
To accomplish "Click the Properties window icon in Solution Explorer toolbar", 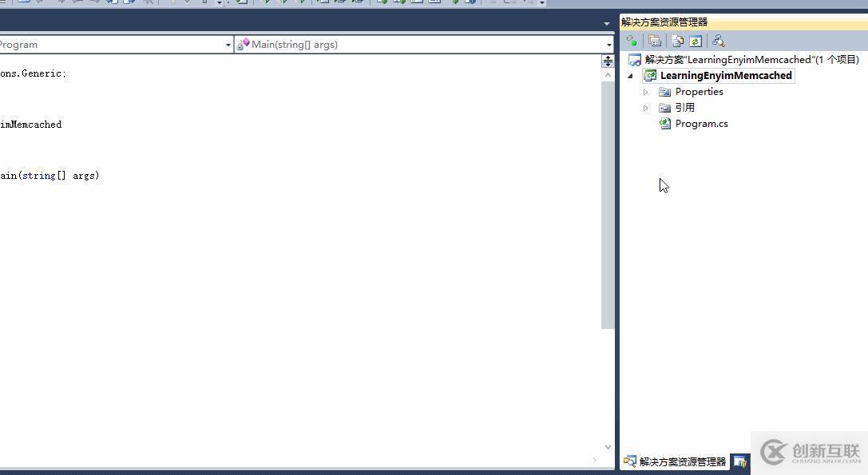I will tap(655, 41).
